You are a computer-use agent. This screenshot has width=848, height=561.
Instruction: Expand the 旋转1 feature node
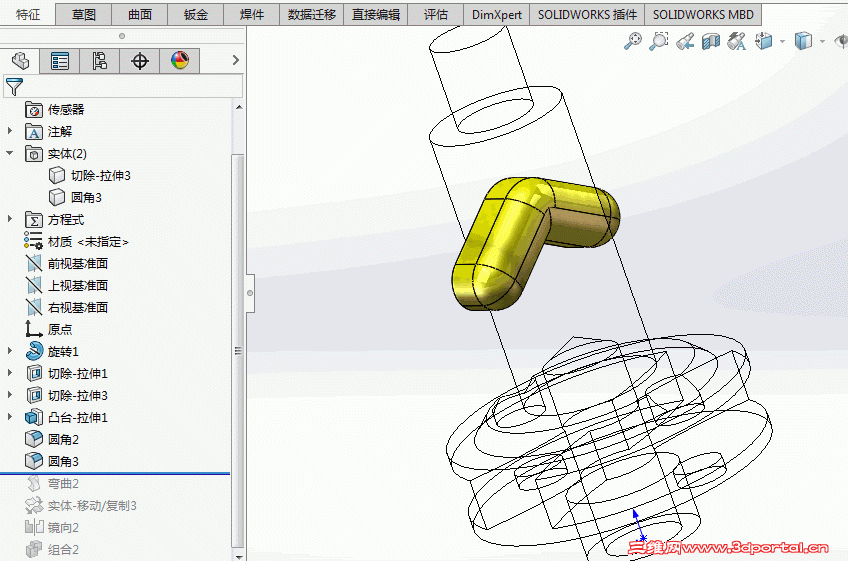point(10,351)
